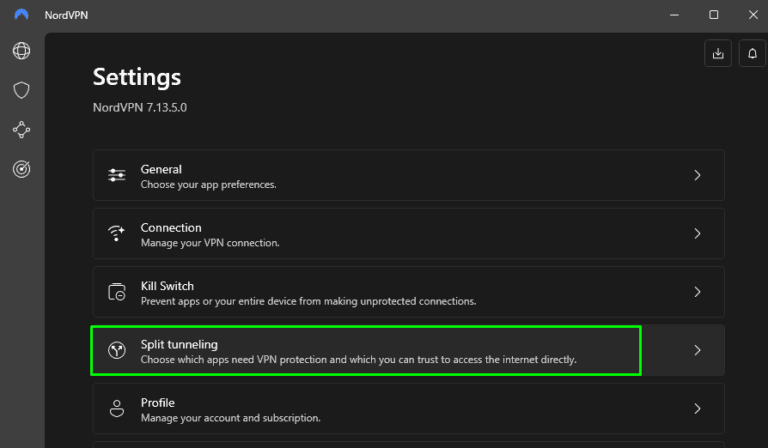This screenshot has height=448, width=768.
Task: Open the notifications bell
Action: coord(752,55)
